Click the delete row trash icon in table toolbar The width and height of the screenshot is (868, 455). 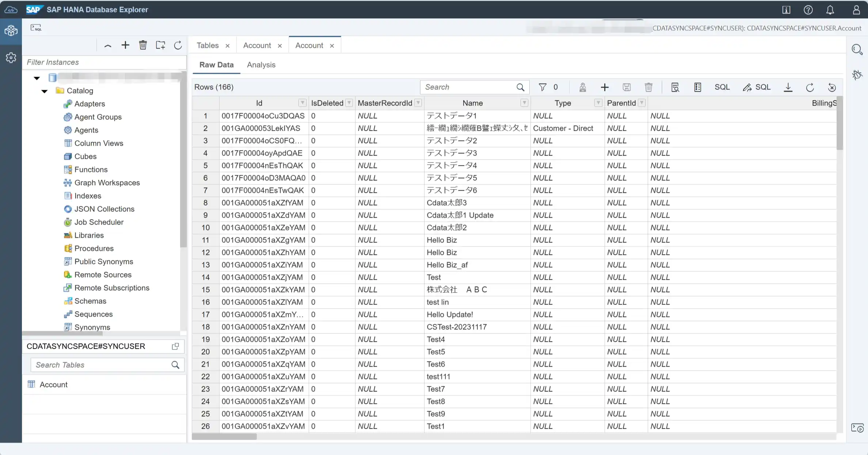[648, 87]
